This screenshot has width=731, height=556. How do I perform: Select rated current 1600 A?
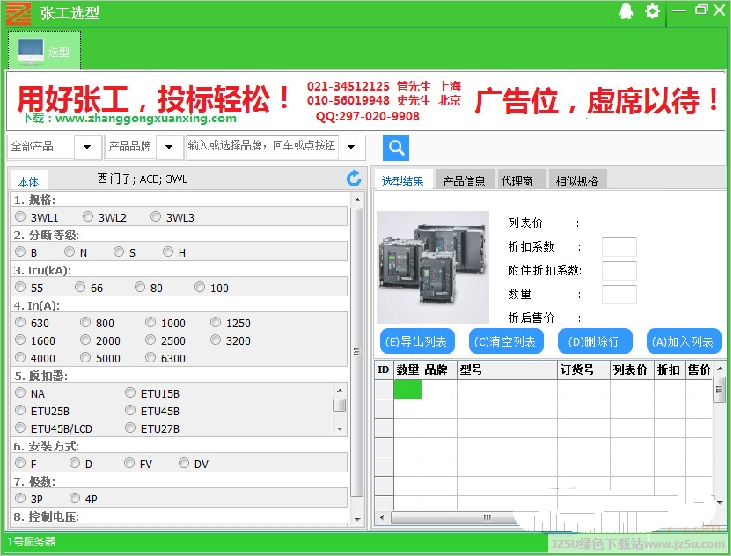click(21, 340)
